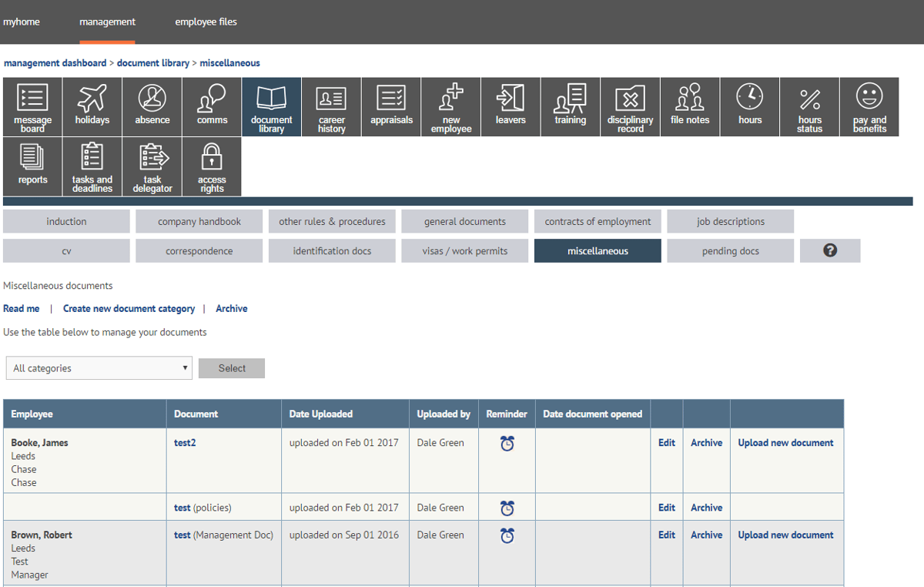Click the Select button
This screenshot has width=924, height=587.
tap(232, 368)
